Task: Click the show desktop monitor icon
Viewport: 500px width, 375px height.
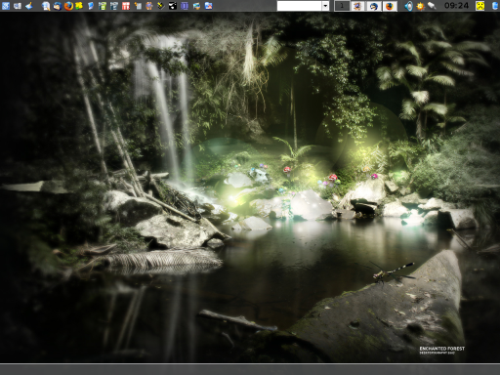Action: [17, 6]
